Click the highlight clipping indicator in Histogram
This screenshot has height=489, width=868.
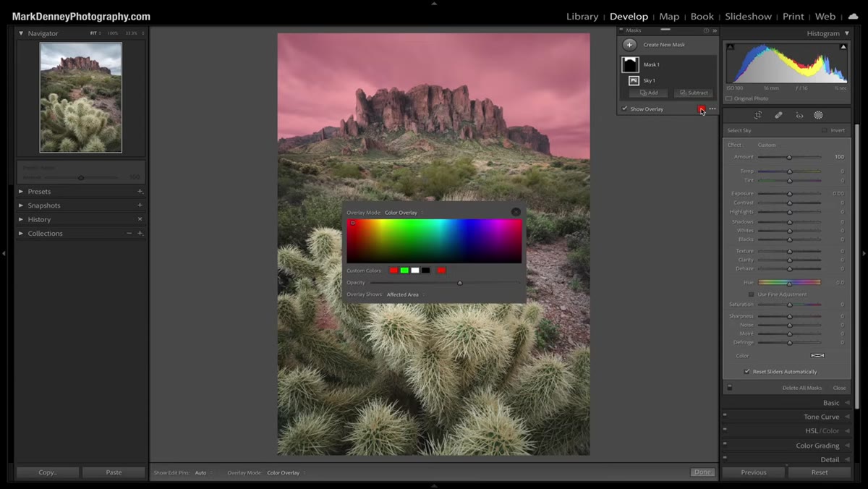point(843,47)
